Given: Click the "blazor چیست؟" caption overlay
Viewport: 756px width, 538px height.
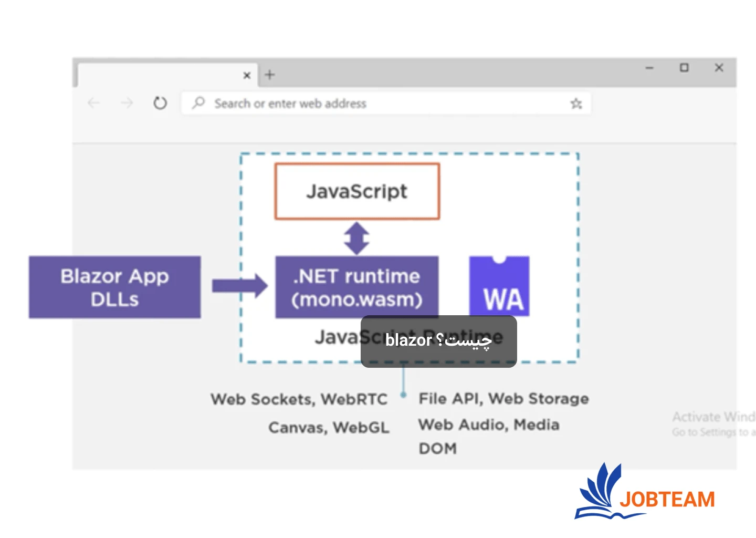Looking at the screenshot, I should click(438, 341).
